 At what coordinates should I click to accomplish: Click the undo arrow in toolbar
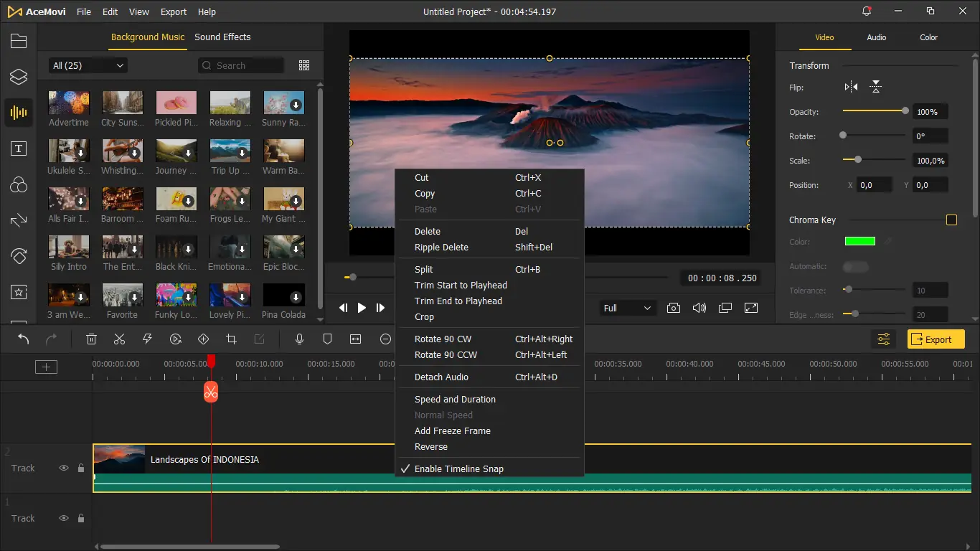24,339
